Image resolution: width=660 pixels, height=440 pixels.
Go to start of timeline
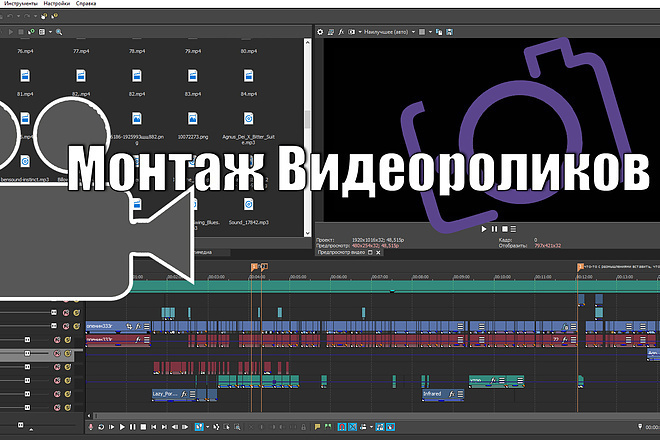click(x=154, y=427)
